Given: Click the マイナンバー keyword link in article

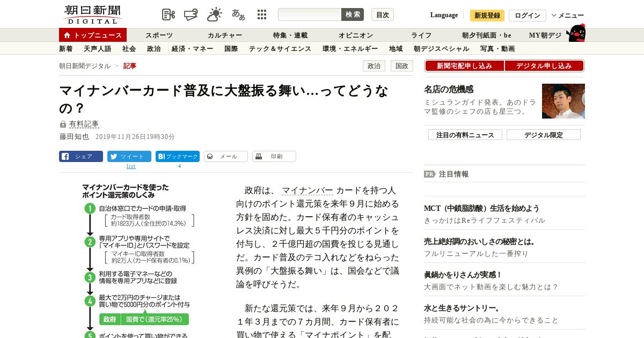Looking at the screenshot, I should click(x=308, y=190).
